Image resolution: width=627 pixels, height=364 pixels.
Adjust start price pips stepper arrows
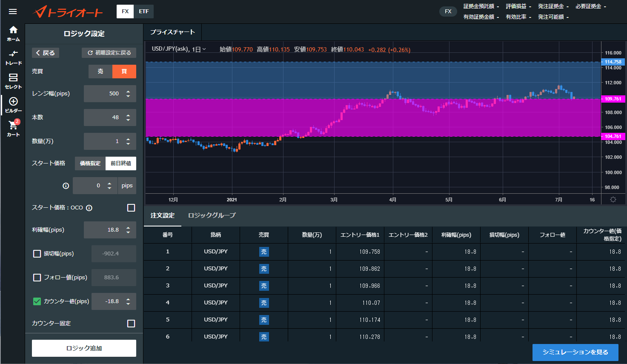point(109,186)
